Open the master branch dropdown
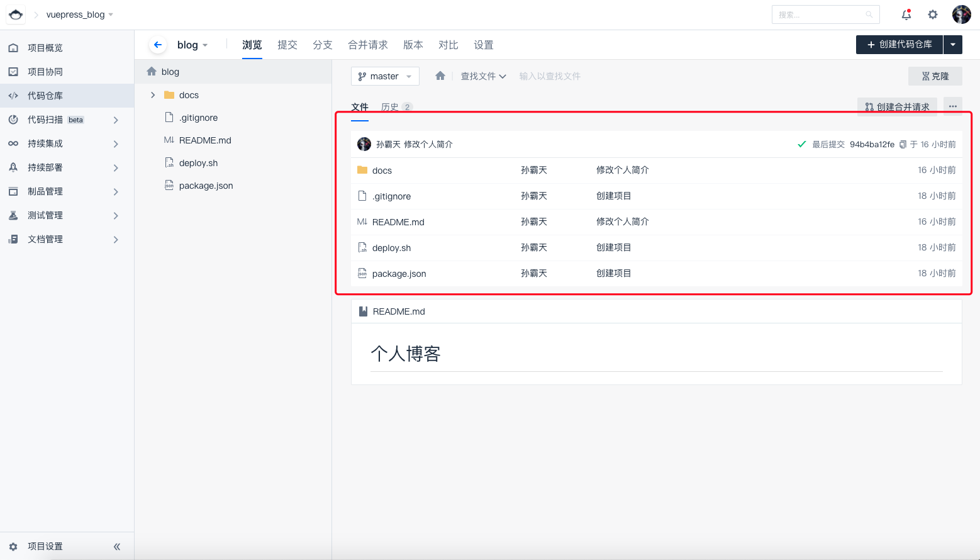 384,76
